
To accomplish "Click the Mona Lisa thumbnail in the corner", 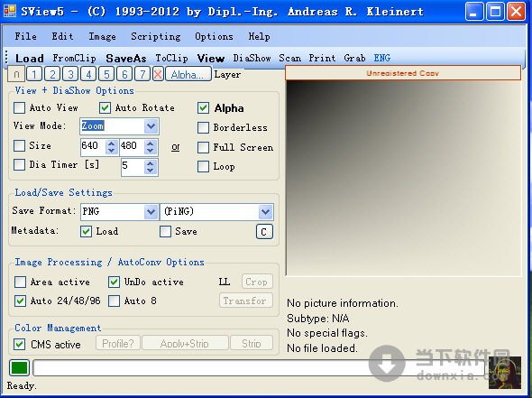I will 505,373.
